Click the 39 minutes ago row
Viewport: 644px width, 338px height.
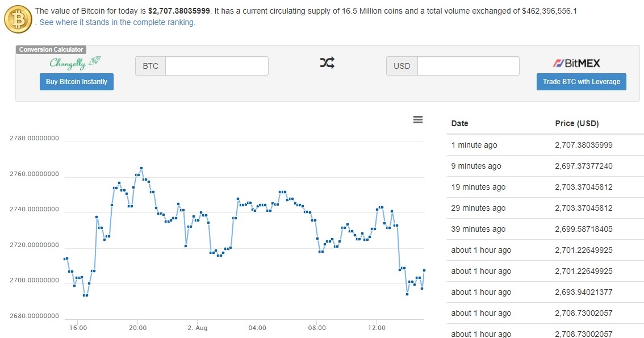pos(545,229)
